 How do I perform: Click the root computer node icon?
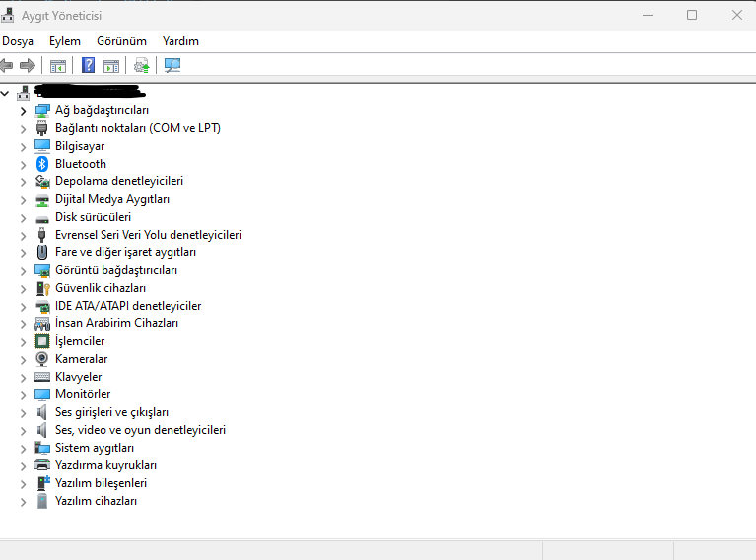[23, 92]
